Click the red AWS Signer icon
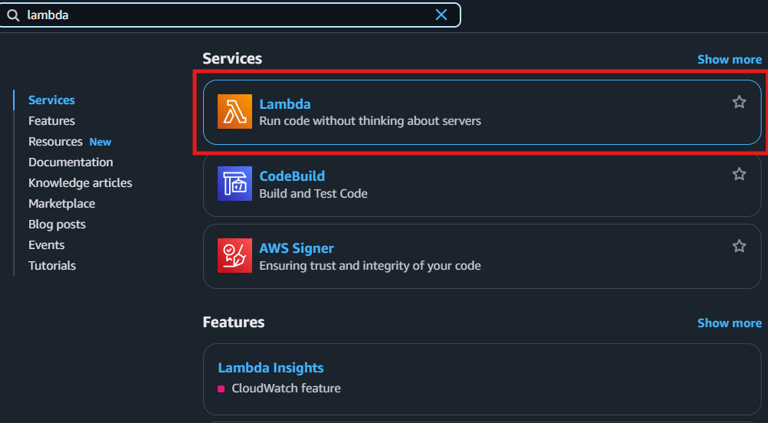 point(235,255)
